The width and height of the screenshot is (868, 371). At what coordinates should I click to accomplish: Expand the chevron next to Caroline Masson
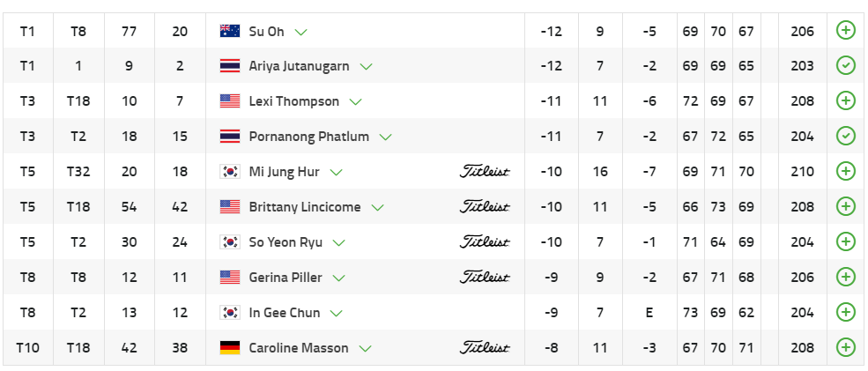pyautogui.click(x=365, y=349)
